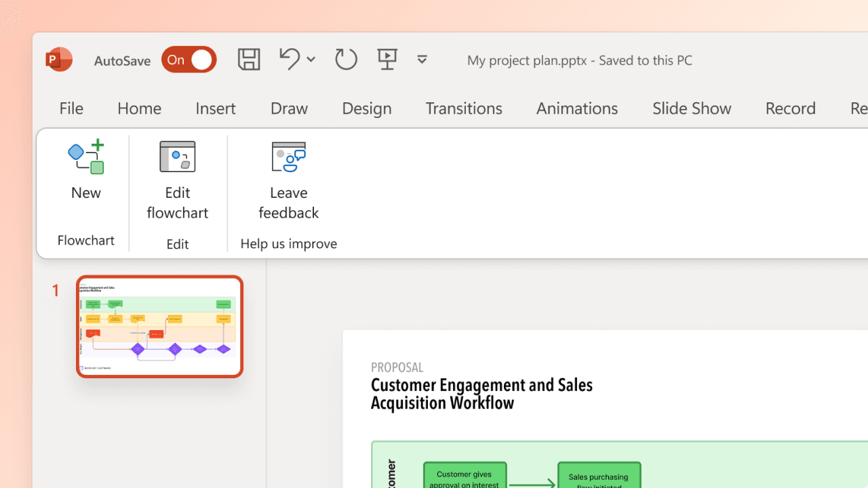Open the Design tab
The image size is (868, 488).
click(366, 108)
